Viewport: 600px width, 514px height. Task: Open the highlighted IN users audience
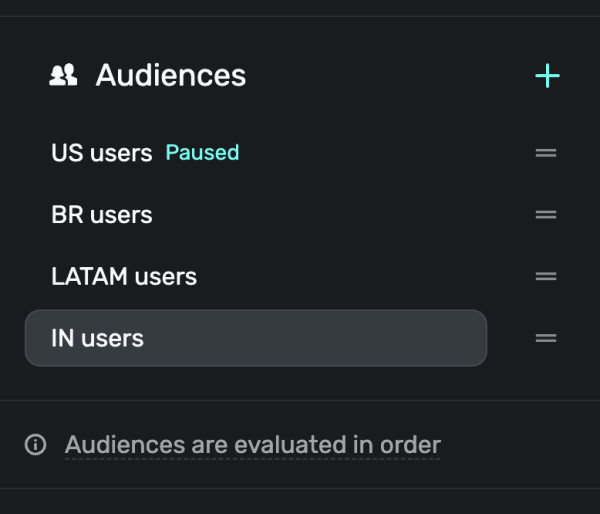point(256,338)
